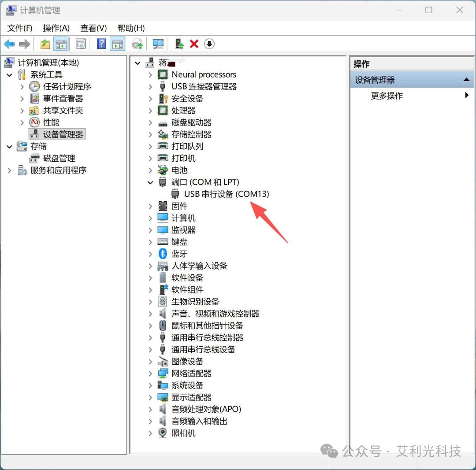
Task: Expand the 通用串行总线控制器 category chevron
Action: (150, 338)
